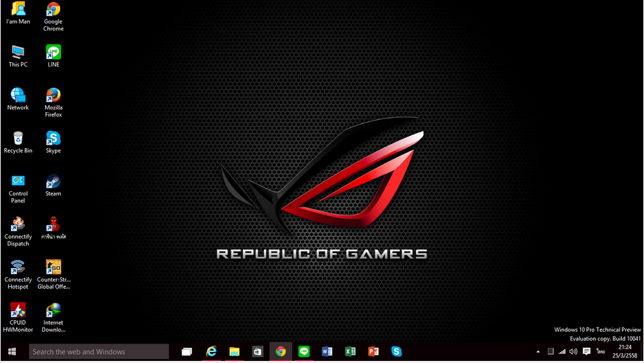Open Task View on the taskbar
644x363 pixels.
coord(187,351)
